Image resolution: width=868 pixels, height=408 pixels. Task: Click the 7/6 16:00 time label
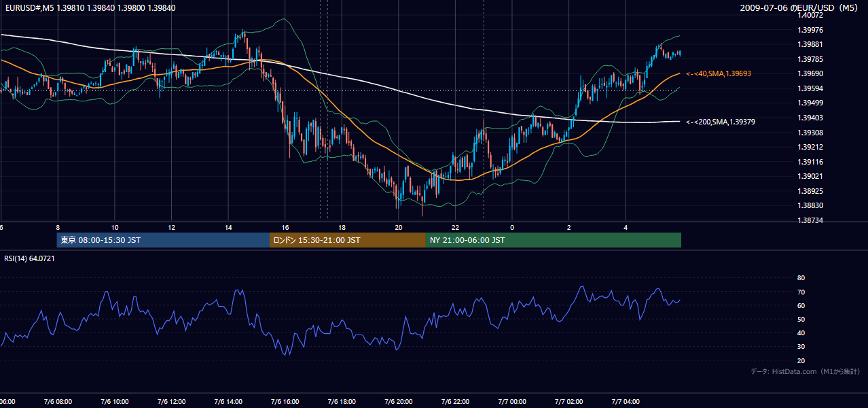tap(285, 402)
